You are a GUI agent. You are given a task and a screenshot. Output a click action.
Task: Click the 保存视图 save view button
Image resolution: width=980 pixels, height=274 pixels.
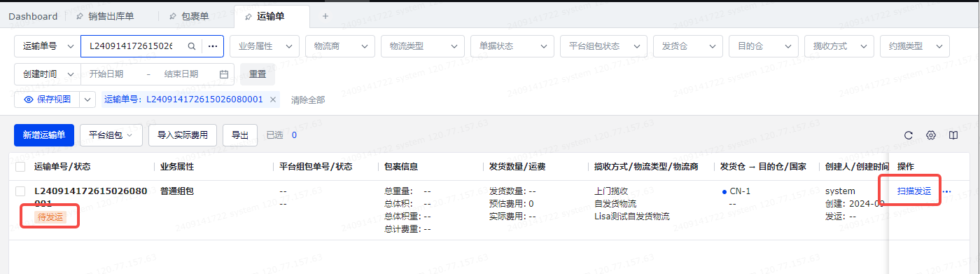pos(48,100)
